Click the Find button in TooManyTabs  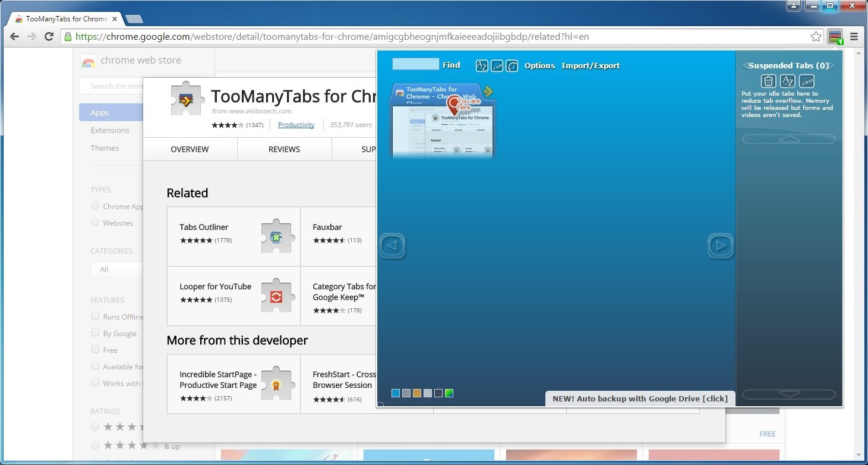pyautogui.click(x=452, y=65)
